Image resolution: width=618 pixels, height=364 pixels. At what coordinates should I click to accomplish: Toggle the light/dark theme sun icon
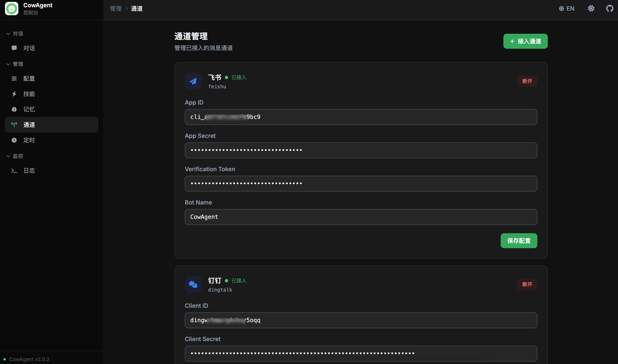(x=591, y=9)
